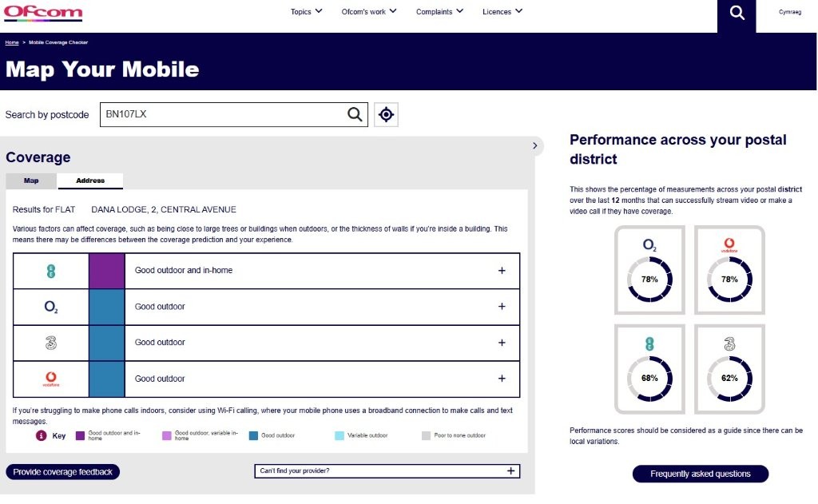This screenshot has width=818, height=504.
Task: Expand the EE coverage details row
Action: click(x=502, y=271)
